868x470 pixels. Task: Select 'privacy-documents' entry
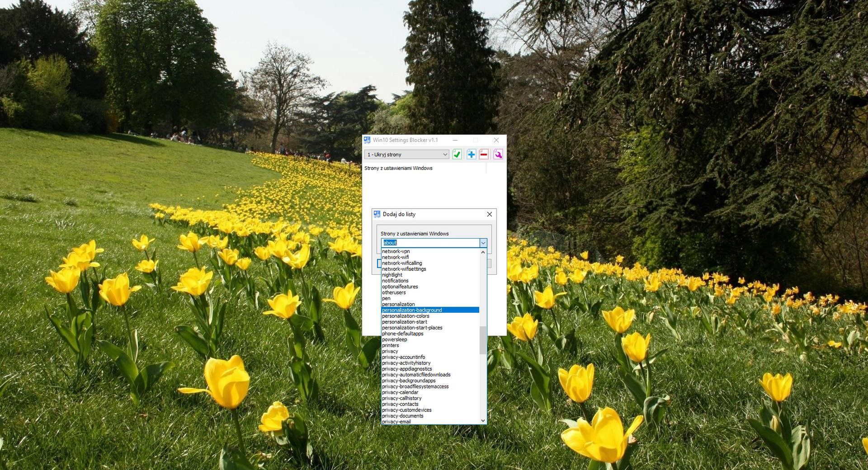click(x=430, y=416)
